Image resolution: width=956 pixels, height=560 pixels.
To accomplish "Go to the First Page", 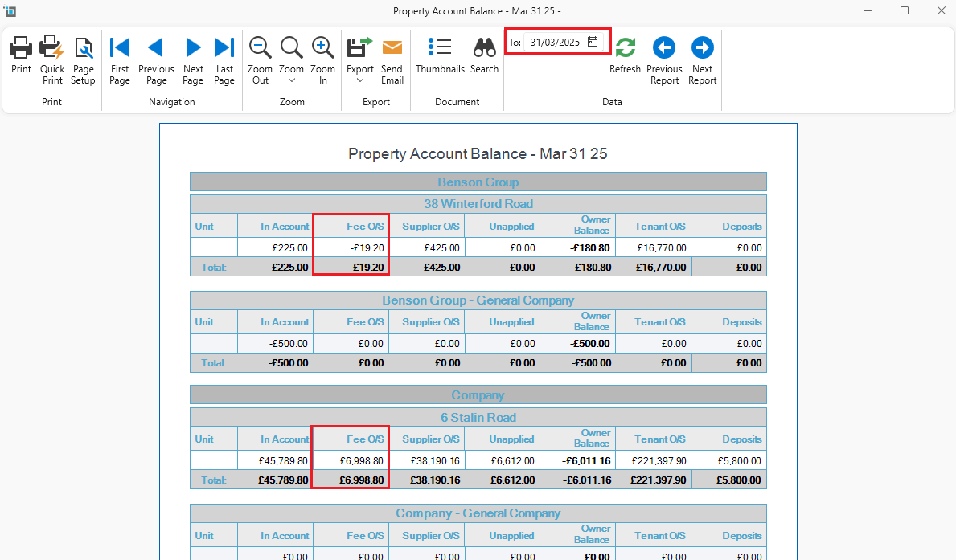I will point(120,48).
